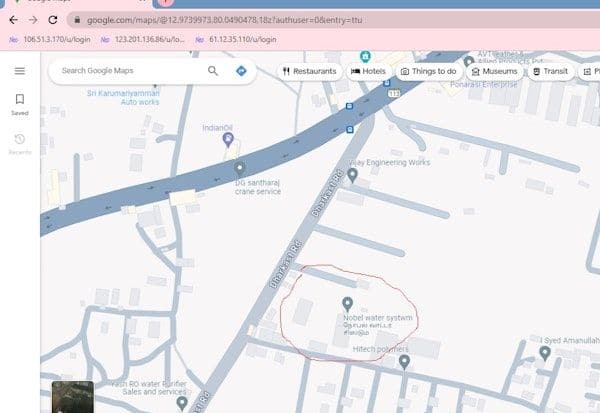Viewport: 600px width, 413px height.
Task: Open the Google Maps hamburger menu
Action: (20, 71)
